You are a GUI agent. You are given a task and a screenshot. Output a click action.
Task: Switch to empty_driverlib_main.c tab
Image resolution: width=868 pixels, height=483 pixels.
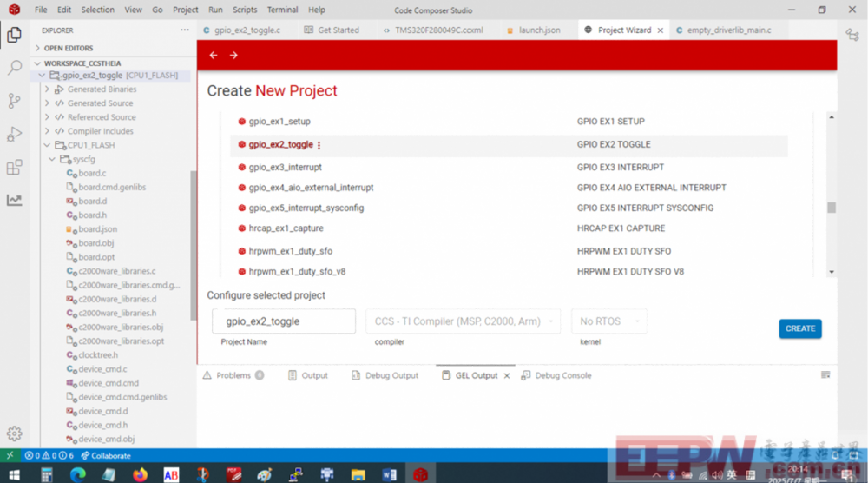728,30
